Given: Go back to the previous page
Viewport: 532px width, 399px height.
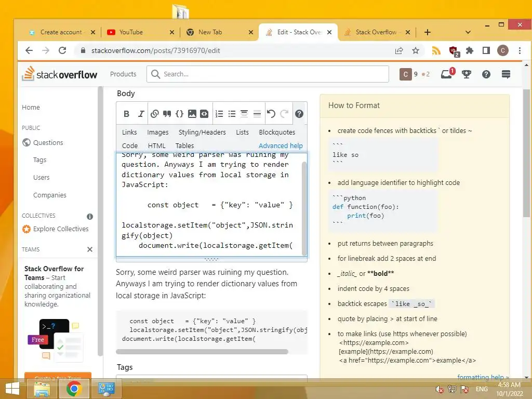Looking at the screenshot, I should point(29,50).
